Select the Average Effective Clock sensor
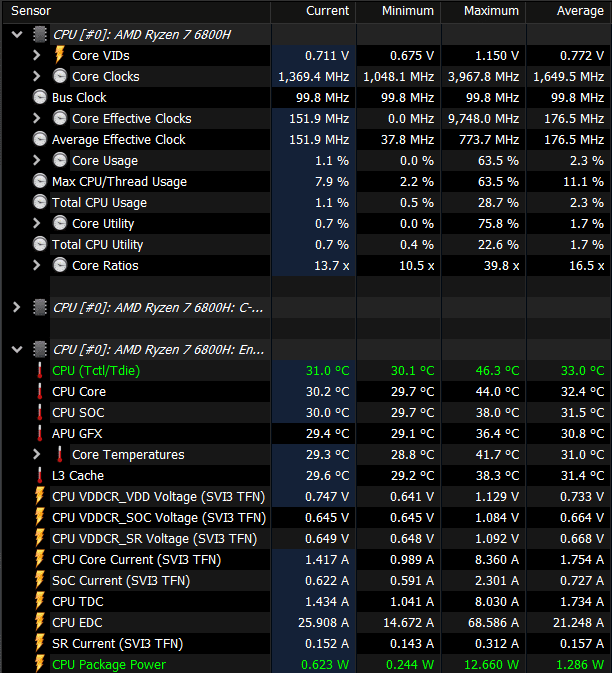612x673 pixels. point(118,140)
